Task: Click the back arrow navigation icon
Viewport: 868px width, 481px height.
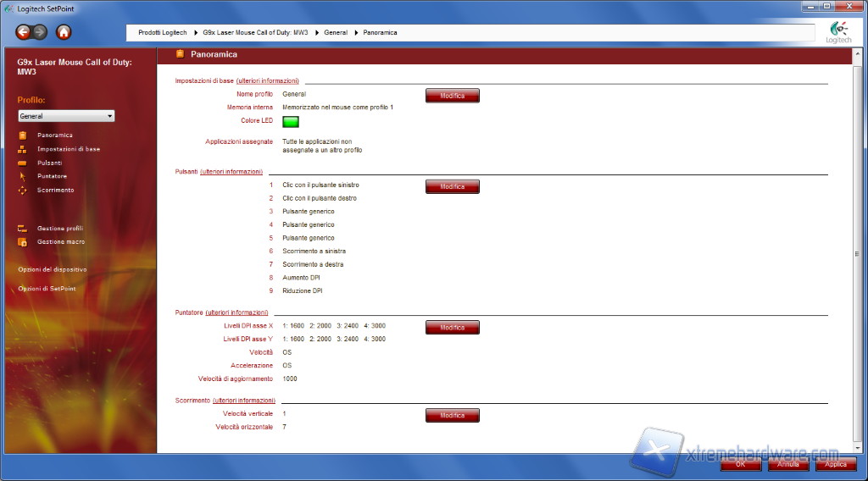Action: [23, 32]
